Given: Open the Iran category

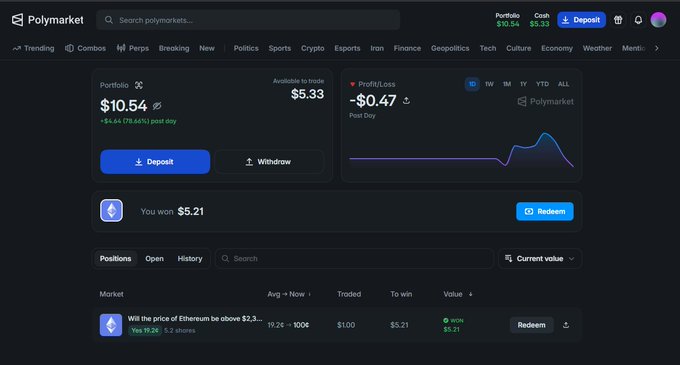Looking at the screenshot, I should click(377, 48).
